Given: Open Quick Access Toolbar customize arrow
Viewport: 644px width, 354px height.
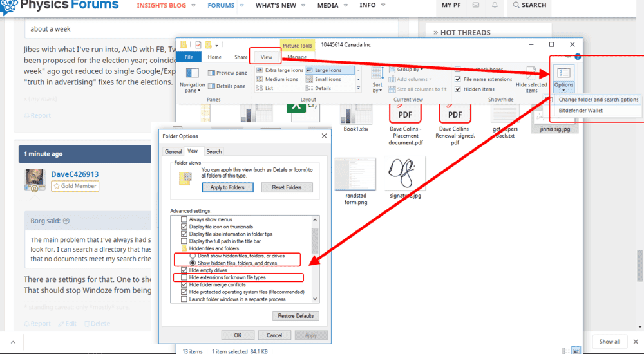Looking at the screenshot, I should coord(216,45).
